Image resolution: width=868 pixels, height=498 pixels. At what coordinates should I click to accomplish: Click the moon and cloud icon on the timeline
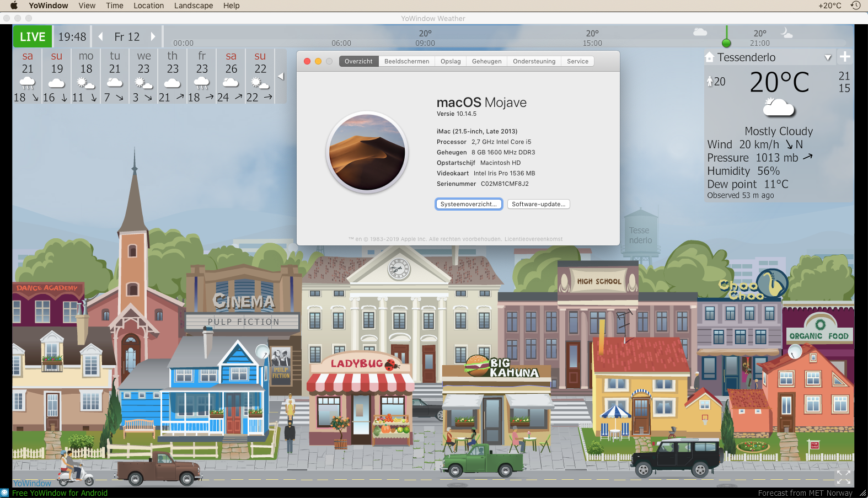pos(787,33)
